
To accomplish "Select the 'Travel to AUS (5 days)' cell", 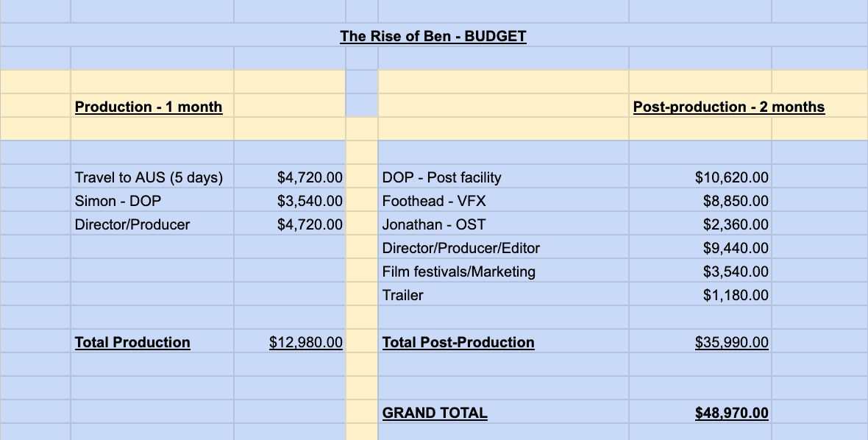I will pyautogui.click(x=149, y=177).
